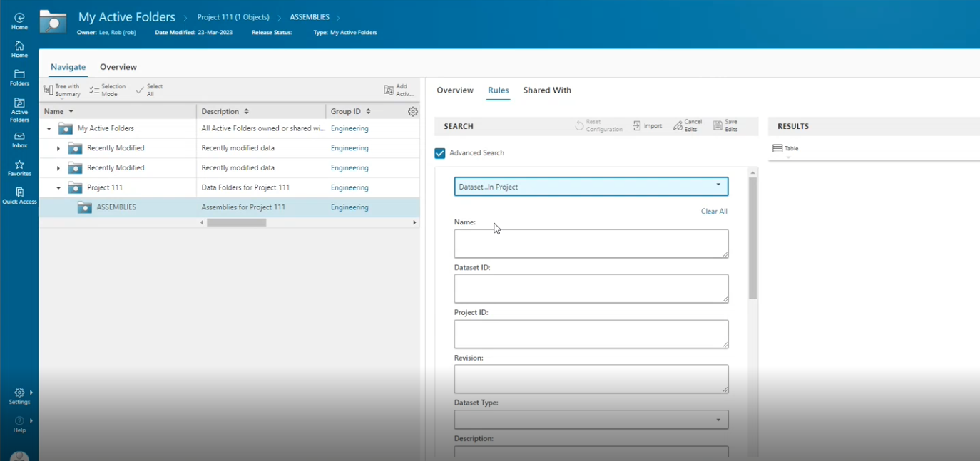
Task: Toggle Select All in the folder toolbar
Action: 148,90
